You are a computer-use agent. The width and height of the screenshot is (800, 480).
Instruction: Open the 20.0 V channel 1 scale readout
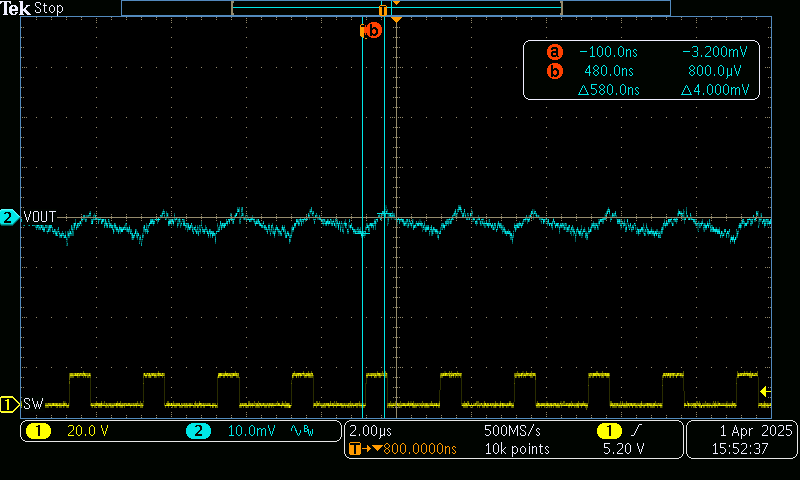click(x=88, y=431)
